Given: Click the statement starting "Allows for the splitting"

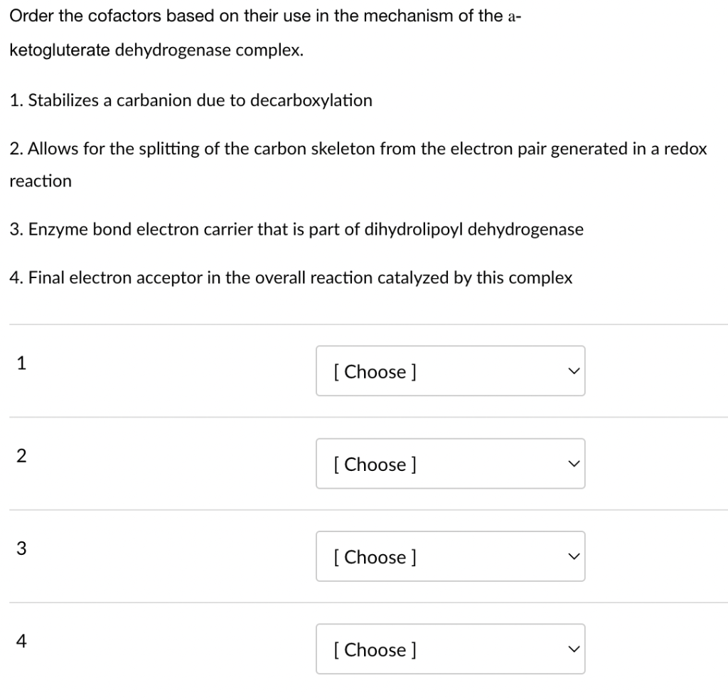Looking at the screenshot, I should click(x=358, y=149).
